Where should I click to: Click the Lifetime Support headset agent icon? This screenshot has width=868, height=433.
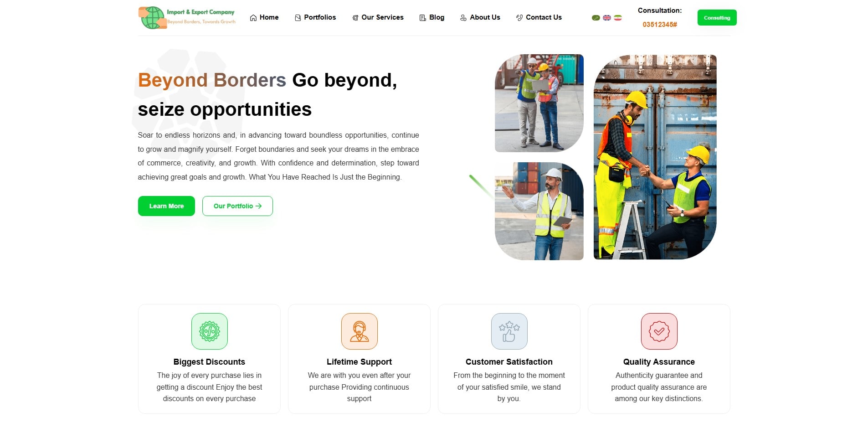pyautogui.click(x=359, y=331)
